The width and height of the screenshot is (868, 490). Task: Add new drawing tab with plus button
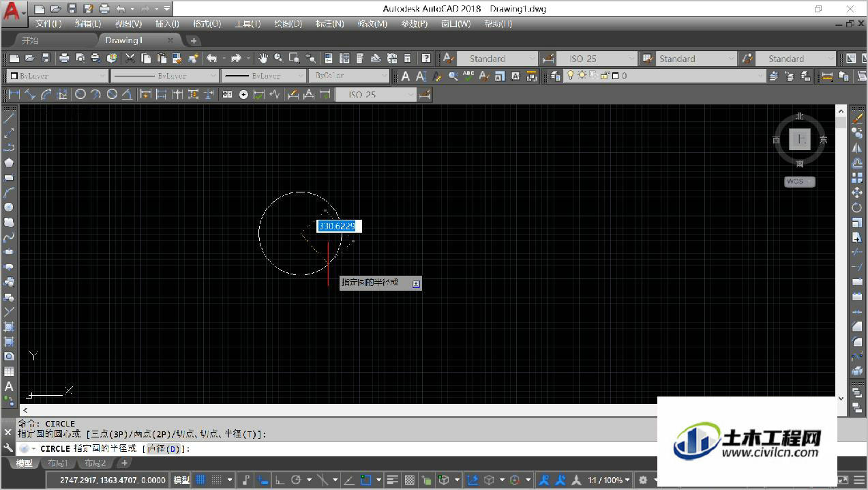click(193, 40)
